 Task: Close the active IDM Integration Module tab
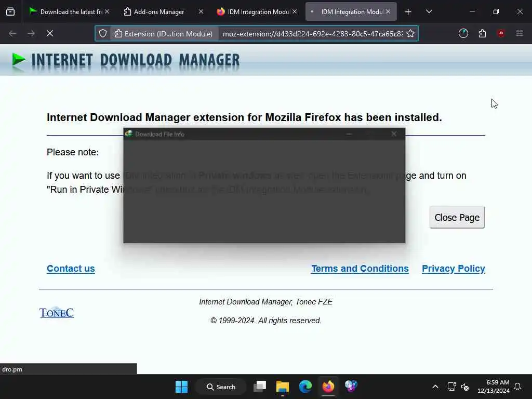pyautogui.click(x=388, y=11)
